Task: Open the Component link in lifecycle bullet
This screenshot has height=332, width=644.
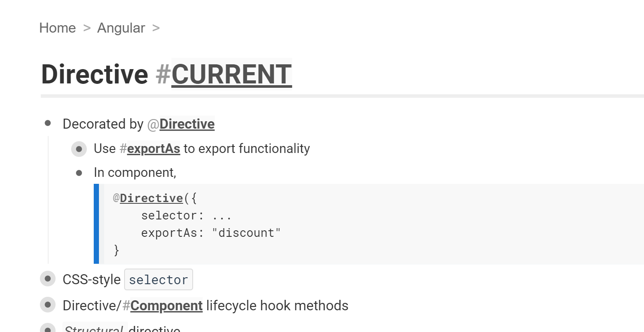Action: pos(167,305)
